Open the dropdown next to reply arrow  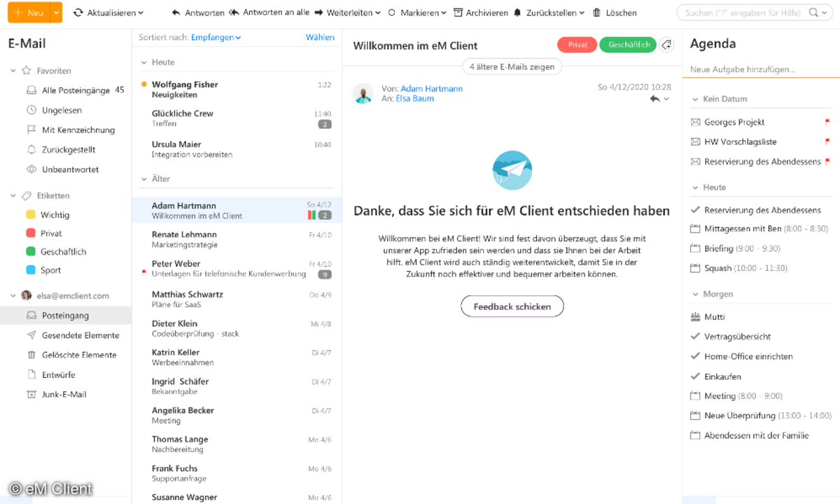pos(666,99)
